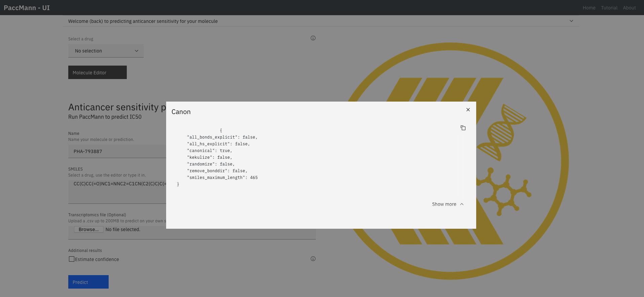This screenshot has width=644, height=297.
Task: Close the Canon modal dialog
Action: click(468, 110)
